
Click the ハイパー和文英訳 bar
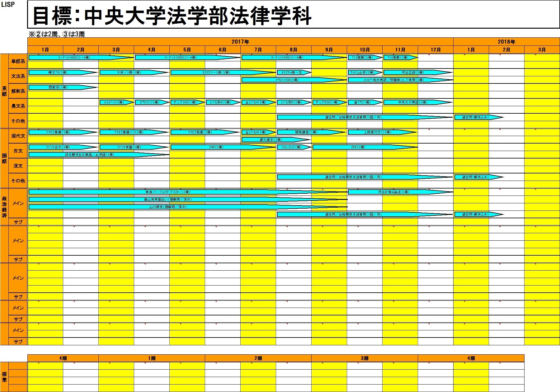400,80
